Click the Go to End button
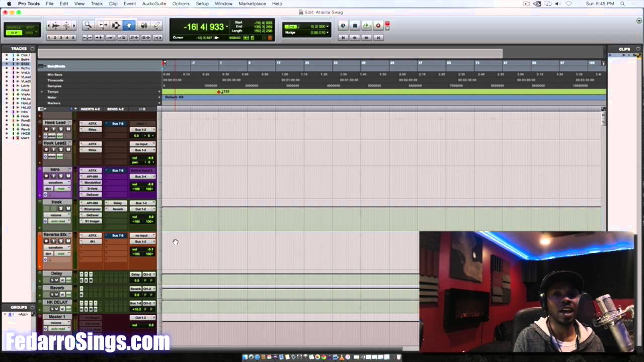Image resolution: width=644 pixels, height=362 pixels. coord(378,37)
